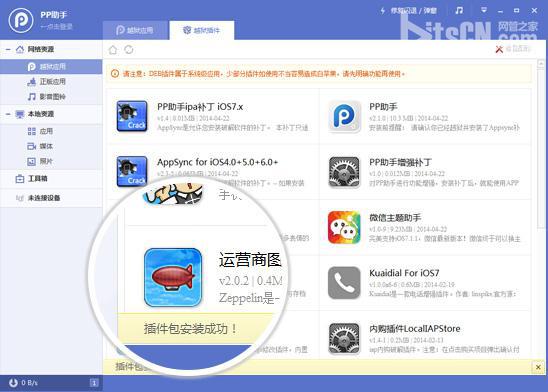548x392 pixels.
Task: Click the red tools icon in the toolbar
Action: pos(499,49)
